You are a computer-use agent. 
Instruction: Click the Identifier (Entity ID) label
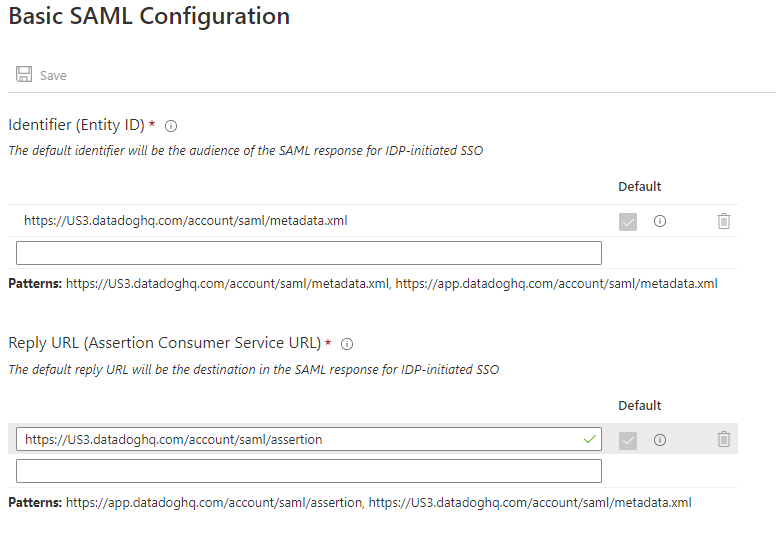pos(76,125)
